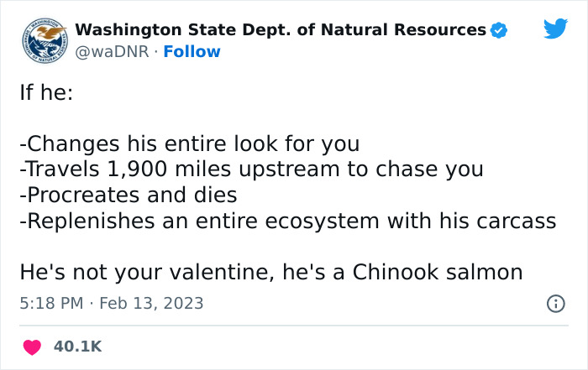Click the "Changes his entire look" line
The image size is (588, 370).
189,143
